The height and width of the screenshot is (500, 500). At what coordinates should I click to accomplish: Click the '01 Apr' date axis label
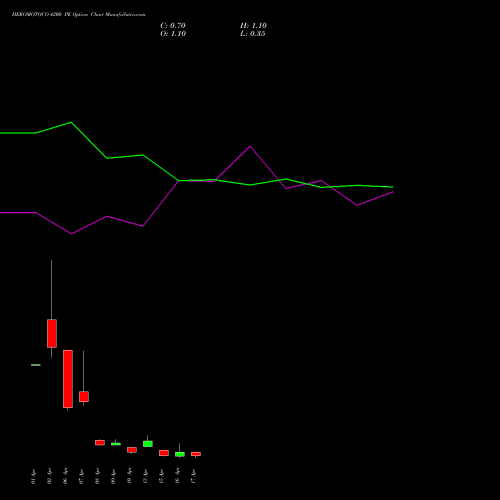coord(33,476)
